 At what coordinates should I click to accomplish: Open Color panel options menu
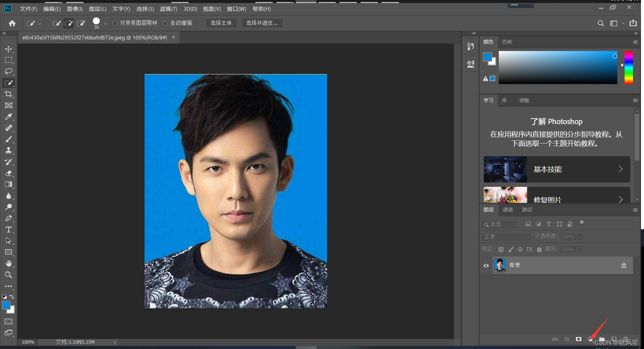(x=635, y=42)
